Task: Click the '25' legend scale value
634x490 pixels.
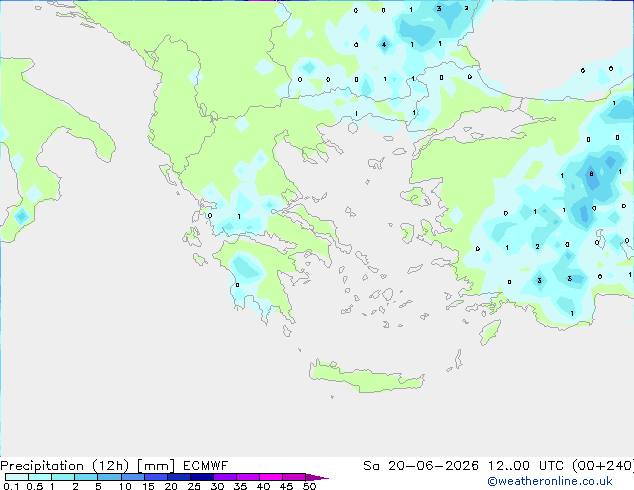Action: (194, 486)
